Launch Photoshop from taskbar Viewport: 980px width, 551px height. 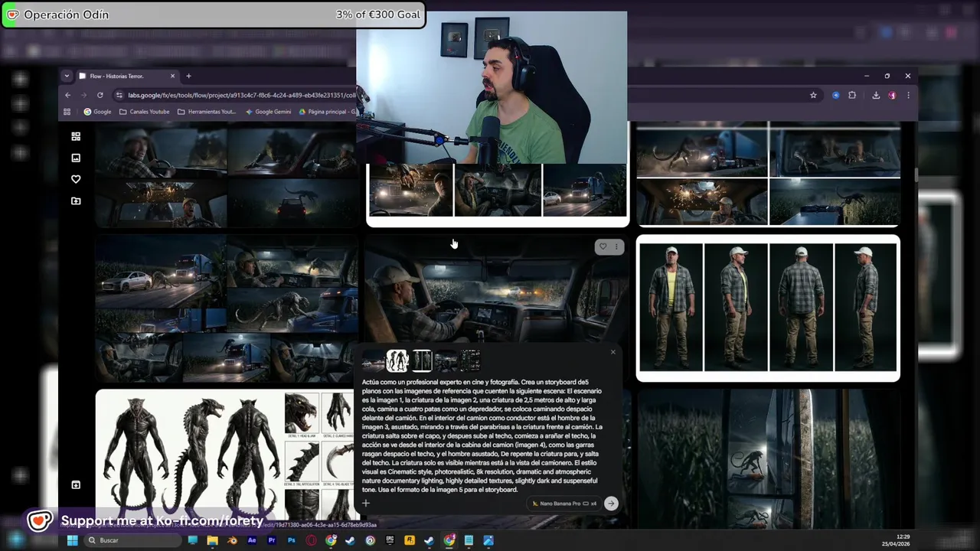click(x=291, y=540)
